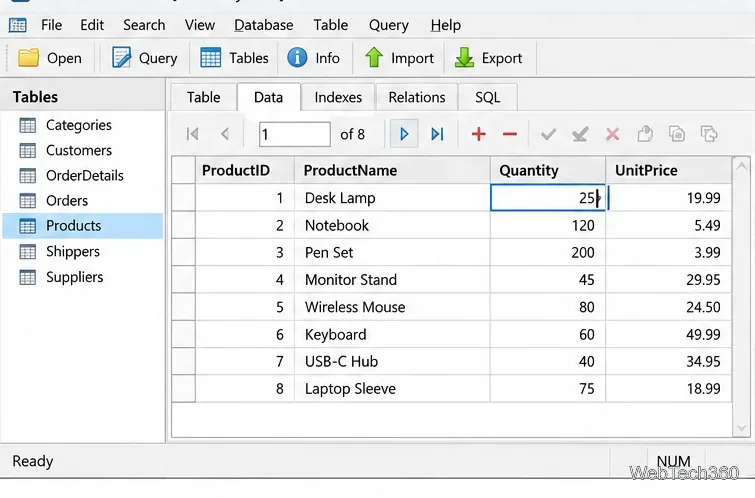Click the UnitPrice column header
755x498 pixels.
pos(668,170)
